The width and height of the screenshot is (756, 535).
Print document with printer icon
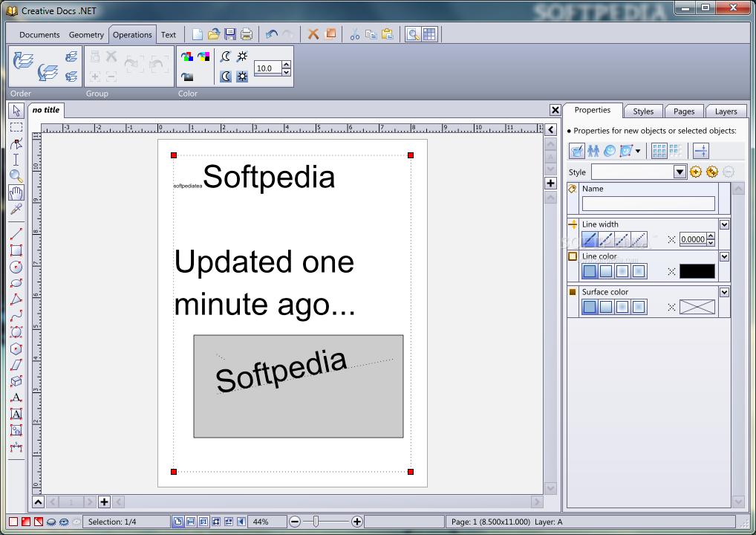(247, 34)
